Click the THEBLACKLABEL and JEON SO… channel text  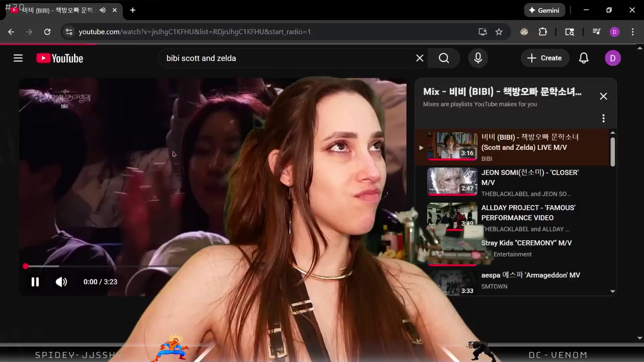tap(526, 194)
